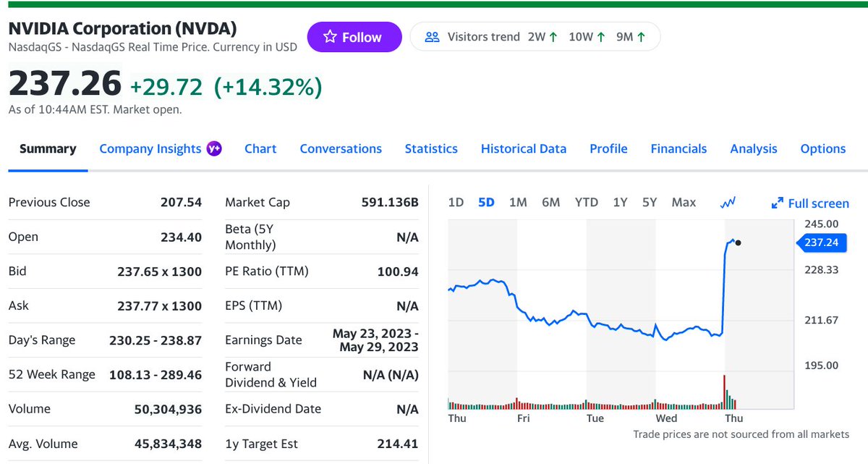Click the PE Ratio value 100.94
The image size is (868, 464).
pyautogui.click(x=398, y=271)
